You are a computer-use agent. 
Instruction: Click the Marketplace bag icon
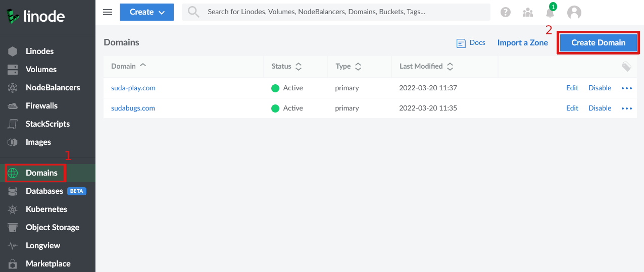[x=13, y=264]
